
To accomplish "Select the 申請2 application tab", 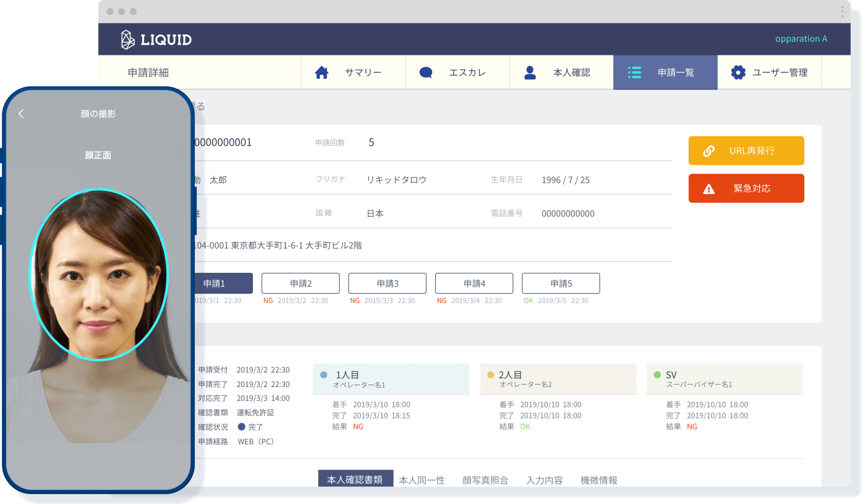I will tap(300, 283).
